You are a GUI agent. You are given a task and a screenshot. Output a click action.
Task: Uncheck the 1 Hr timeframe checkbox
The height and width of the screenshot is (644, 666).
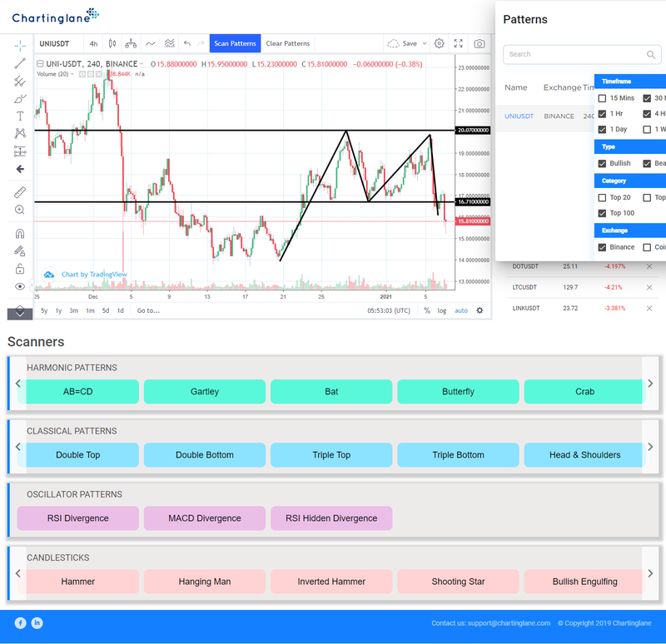[602, 114]
